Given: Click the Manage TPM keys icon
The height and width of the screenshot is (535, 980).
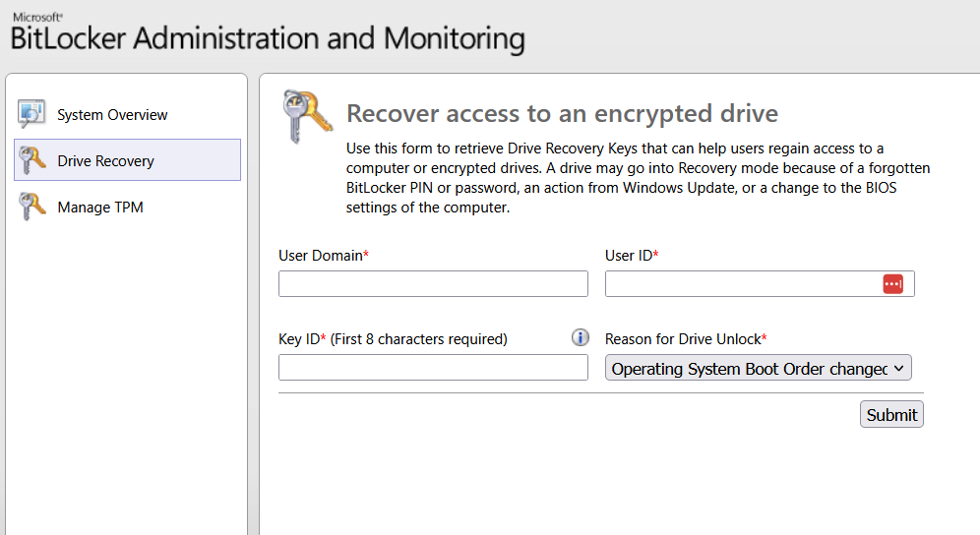Looking at the screenshot, I should coord(32,207).
